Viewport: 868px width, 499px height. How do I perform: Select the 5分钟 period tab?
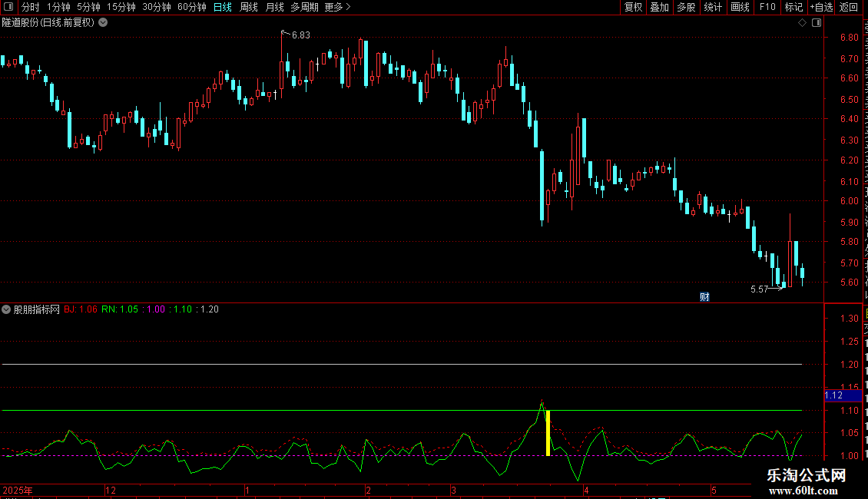pos(88,7)
